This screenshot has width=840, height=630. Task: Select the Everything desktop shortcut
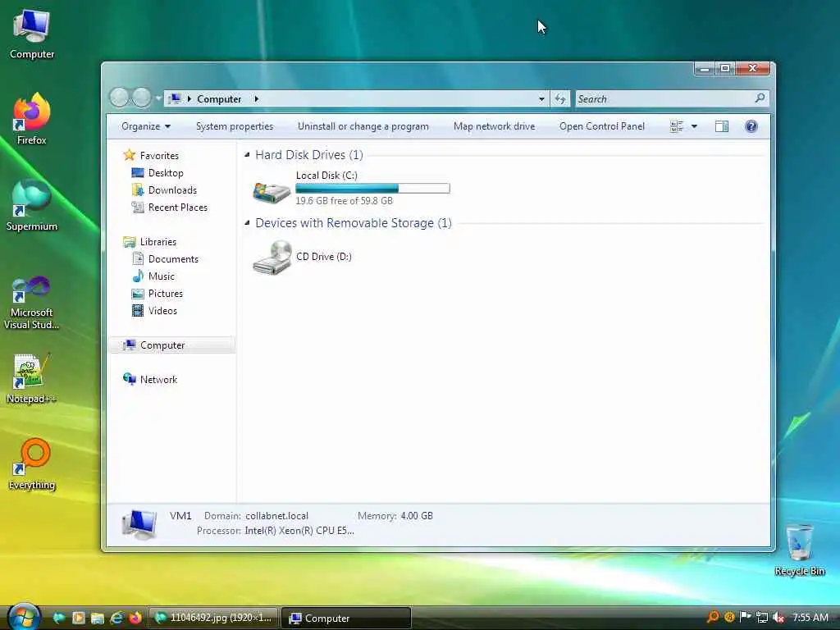pos(32,464)
